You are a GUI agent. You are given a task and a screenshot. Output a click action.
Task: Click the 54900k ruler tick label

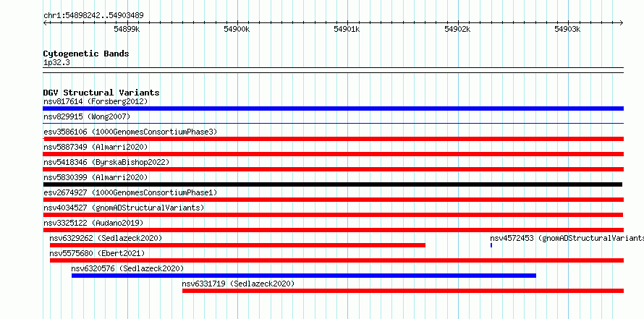[x=237, y=29]
